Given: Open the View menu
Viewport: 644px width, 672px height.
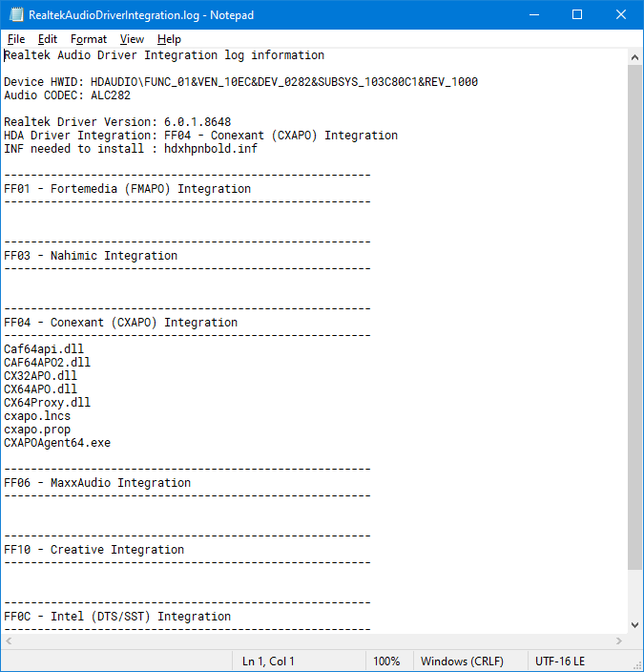Looking at the screenshot, I should (x=132, y=39).
